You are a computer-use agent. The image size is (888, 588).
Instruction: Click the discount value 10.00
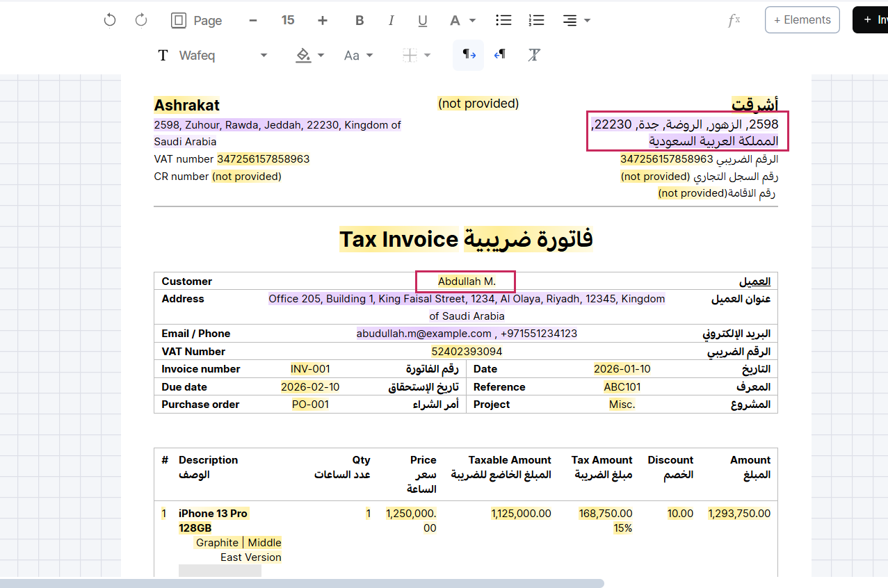coord(681,514)
